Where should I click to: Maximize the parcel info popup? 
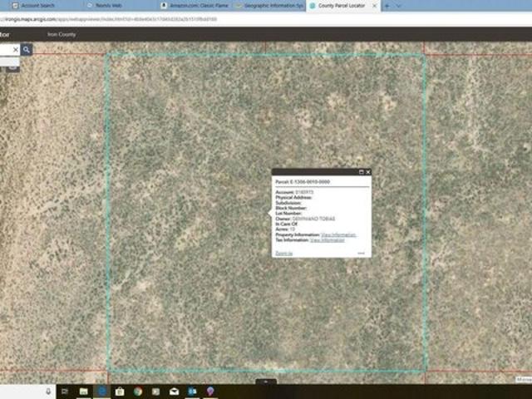click(x=362, y=172)
